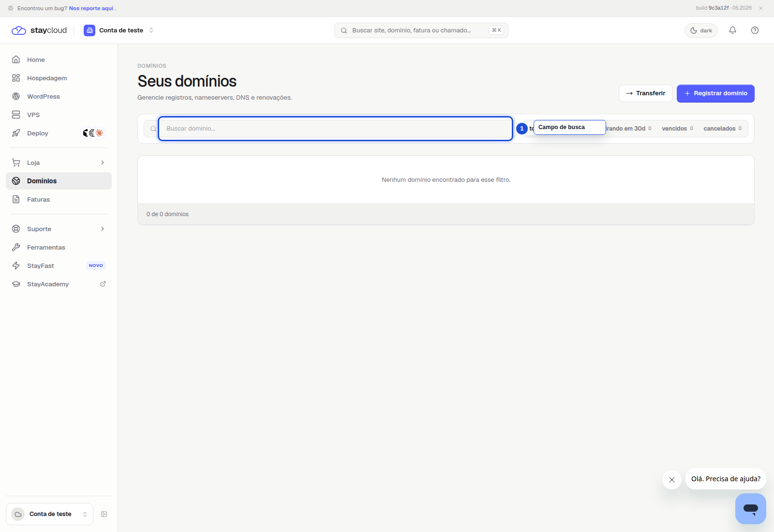774x532 pixels.
Task: Select the cancelados filter tab
Action: (722, 129)
